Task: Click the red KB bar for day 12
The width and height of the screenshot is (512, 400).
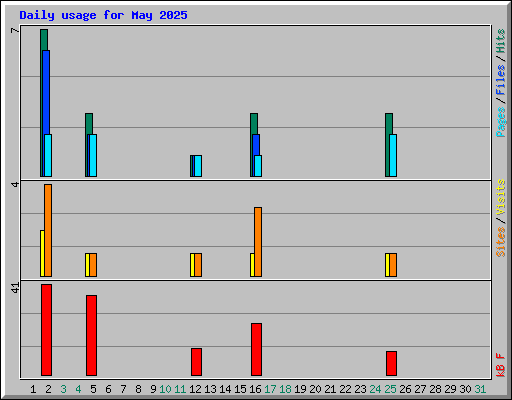Action: (196, 362)
